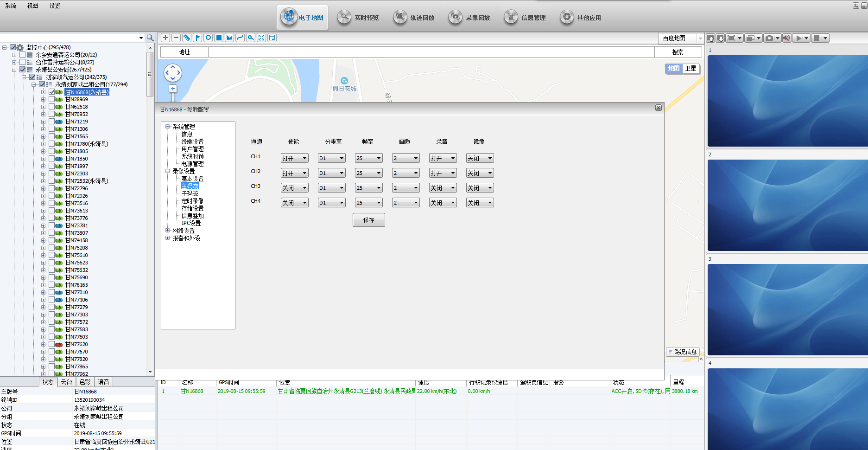This screenshot has height=450, width=868.
Task: Click the camera snapshot icon
Action: (x=769, y=38)
